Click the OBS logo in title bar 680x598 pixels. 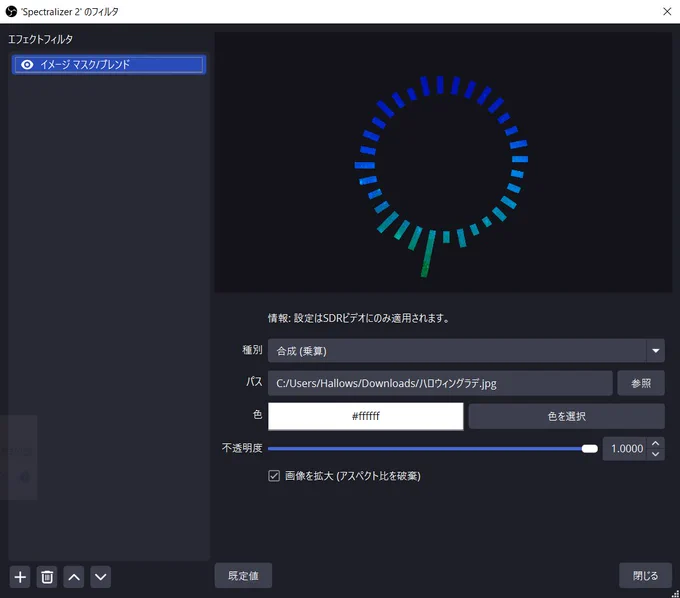(x=11, y=12)
